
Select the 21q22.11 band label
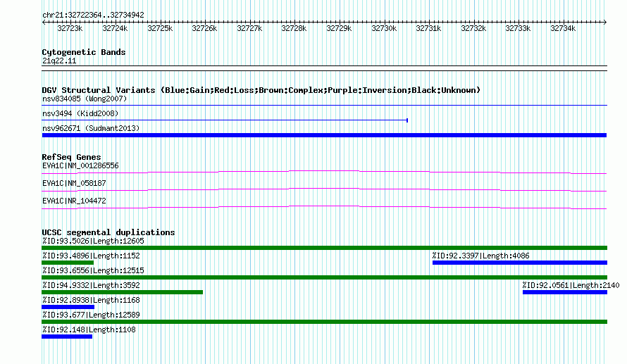[59, 61]
